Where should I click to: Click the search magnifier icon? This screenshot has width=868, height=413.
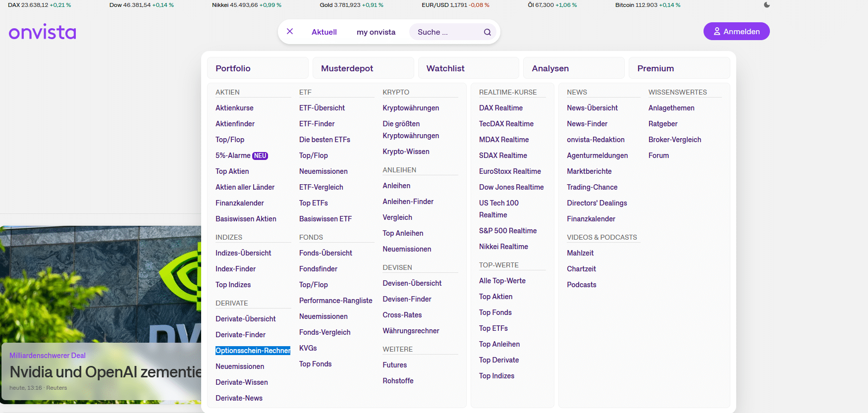pyautogui.click(x=487, y=32)
